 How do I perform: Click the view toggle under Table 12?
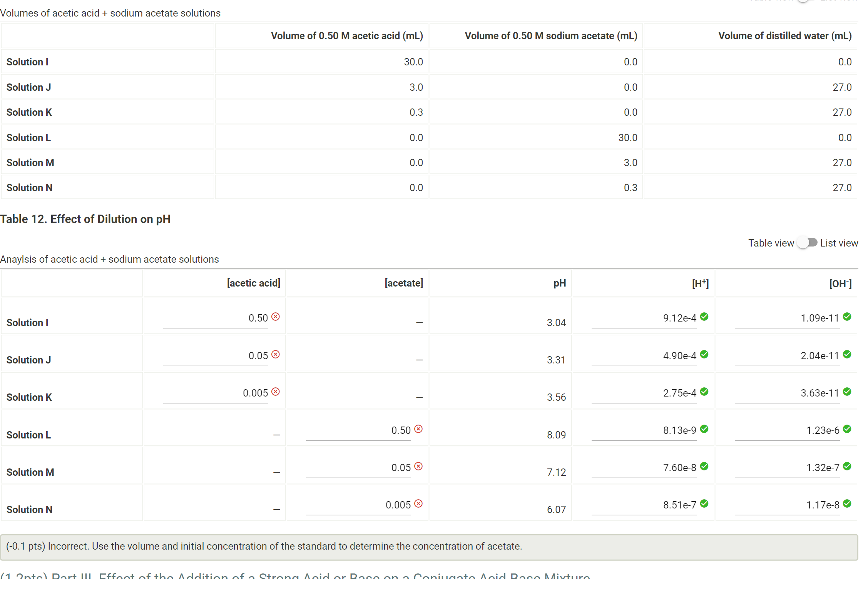807,243
